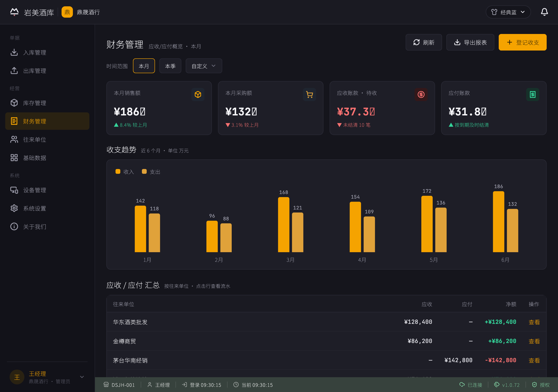Click the 出库管理 upload icon
The image size is (558, 392).
coord(14,70)
